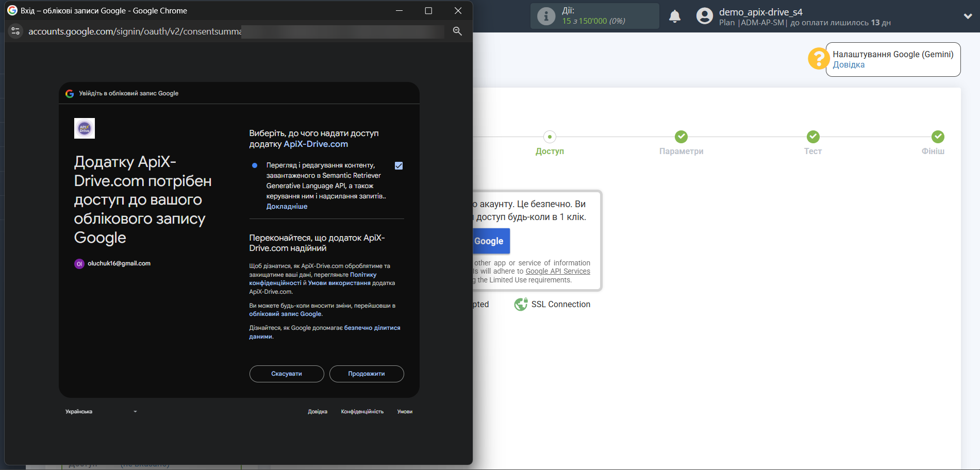Click the info icon beside Дії counter
This screenshot has height=470, width=980.
coord(546,16)
